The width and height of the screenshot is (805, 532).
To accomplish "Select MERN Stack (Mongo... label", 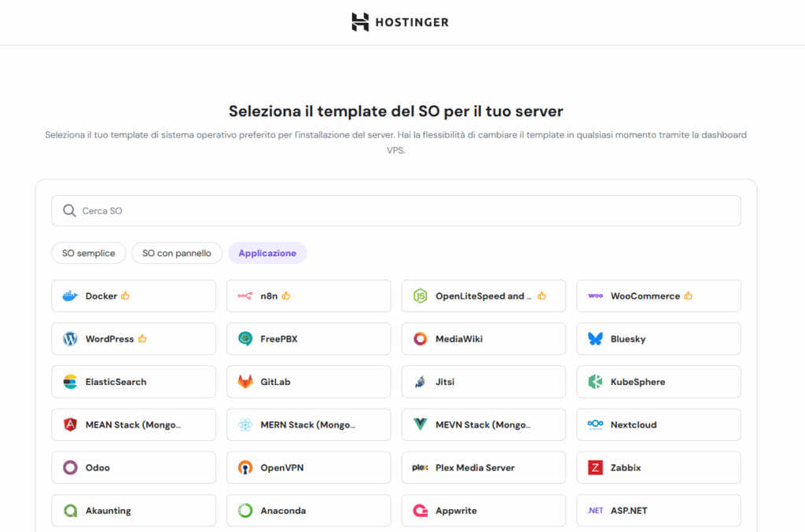I will (307, 425).
